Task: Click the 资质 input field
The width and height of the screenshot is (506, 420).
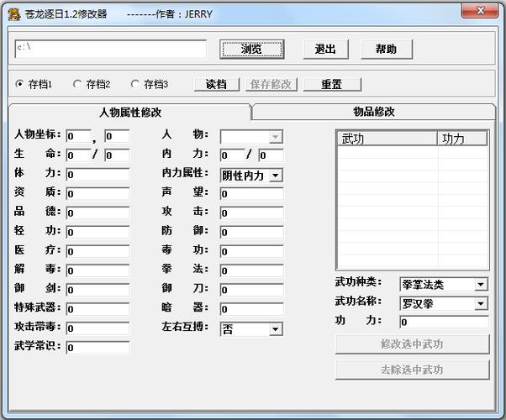Action: point(98,194)
